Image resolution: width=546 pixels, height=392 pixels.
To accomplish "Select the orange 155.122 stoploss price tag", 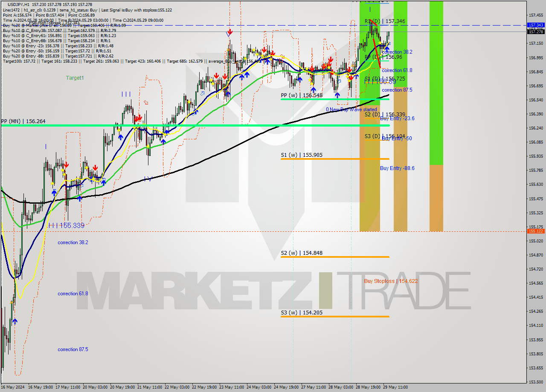I will [536, 231].
